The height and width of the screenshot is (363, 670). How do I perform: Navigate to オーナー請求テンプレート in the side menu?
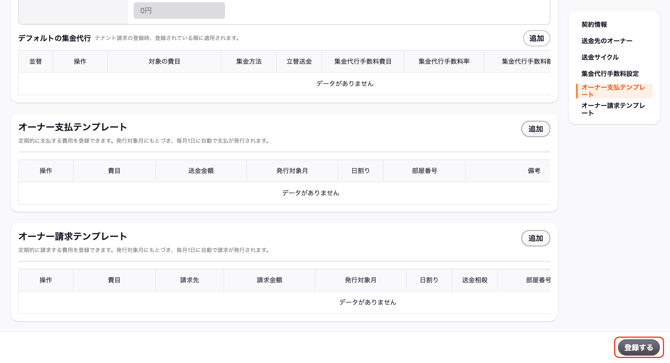tap(613, 109)
